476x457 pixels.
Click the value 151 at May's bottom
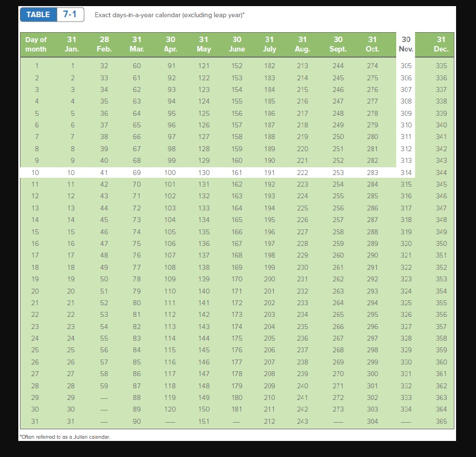(x=203, y=422)
